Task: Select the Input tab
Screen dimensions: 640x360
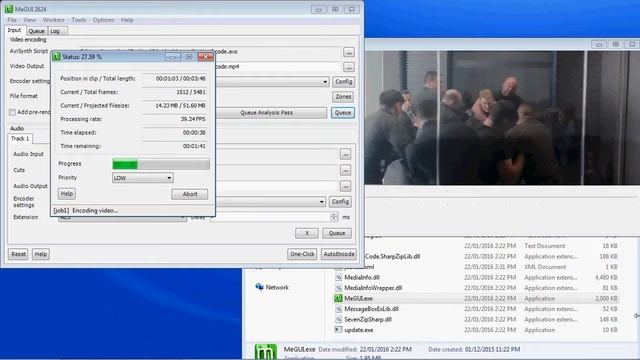Action: coord(14,30)
